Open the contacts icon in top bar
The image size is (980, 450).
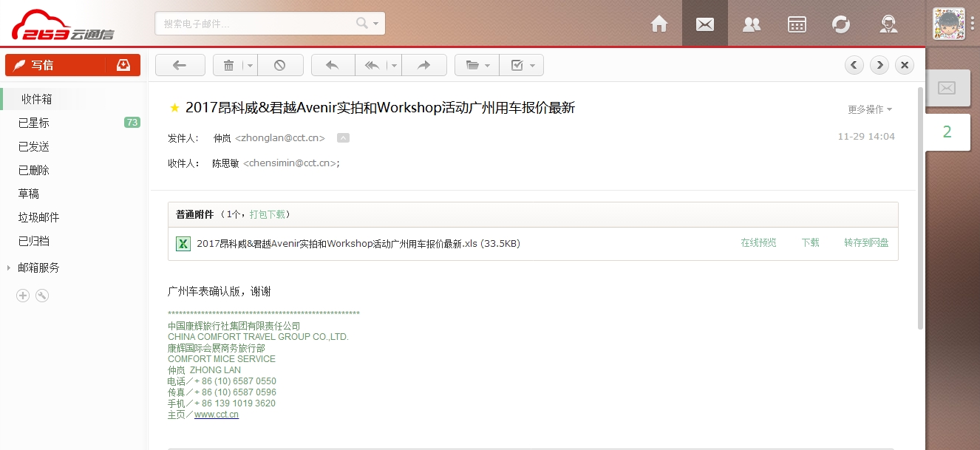751,24
